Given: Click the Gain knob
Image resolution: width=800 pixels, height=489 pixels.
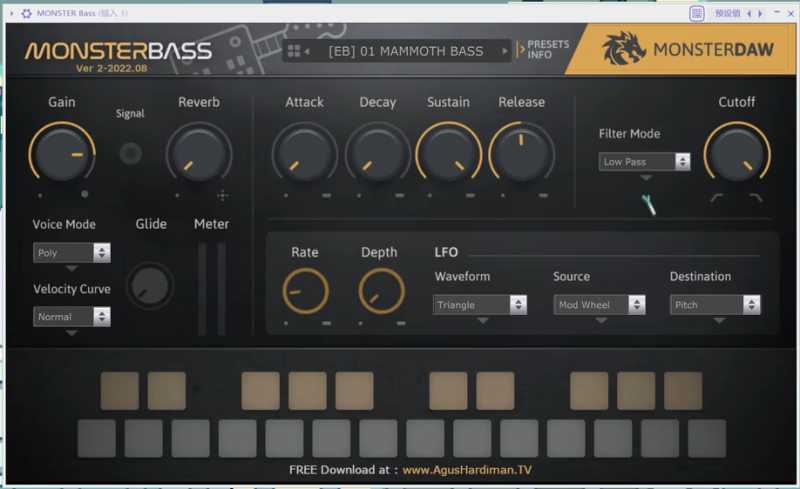Looking at the screenshot, I should pyautogui.click(x=62, y=153).
